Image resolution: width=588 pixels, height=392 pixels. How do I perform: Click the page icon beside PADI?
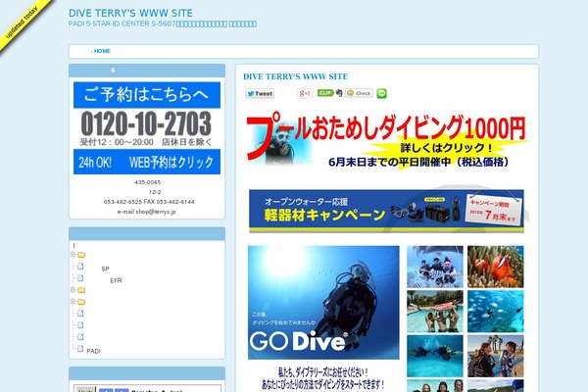click(80, 349)
